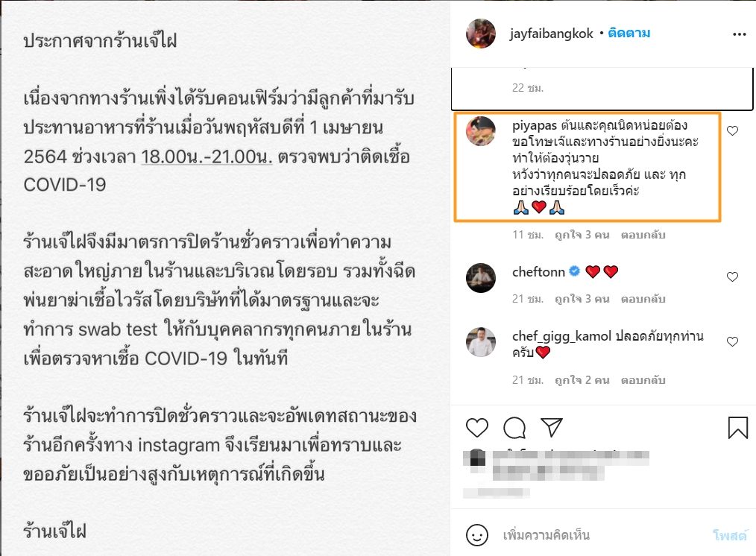Open the three-dot more options menu
Viewport: 756px width, 556px height.
[x=739, y=34]
